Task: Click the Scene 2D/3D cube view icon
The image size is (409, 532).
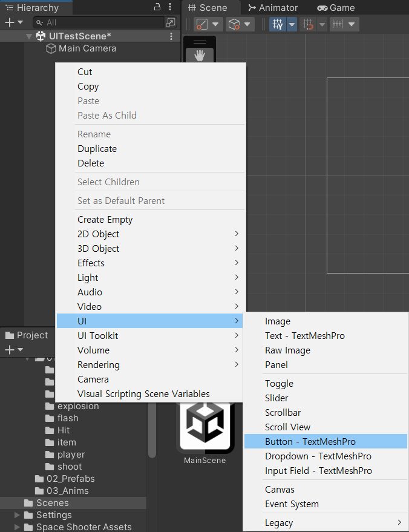Action: point(234,24)
